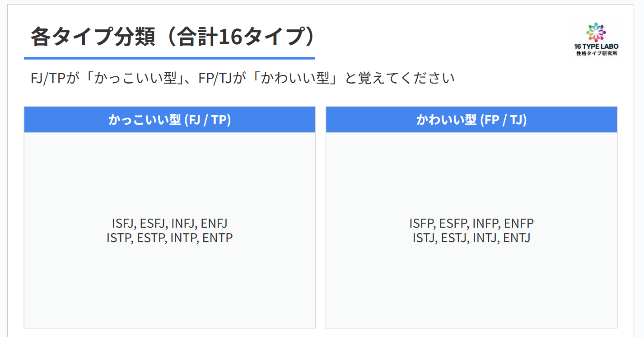Select the slide title 各タイプ分類（合計16タイプ）
This screenshot has width=644, height=337.
[172, 37]
